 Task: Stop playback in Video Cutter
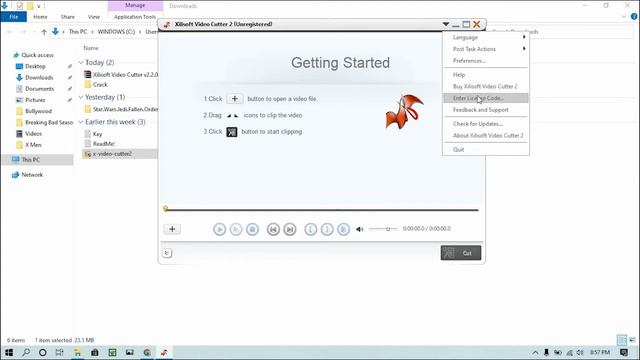click(252, 229)
